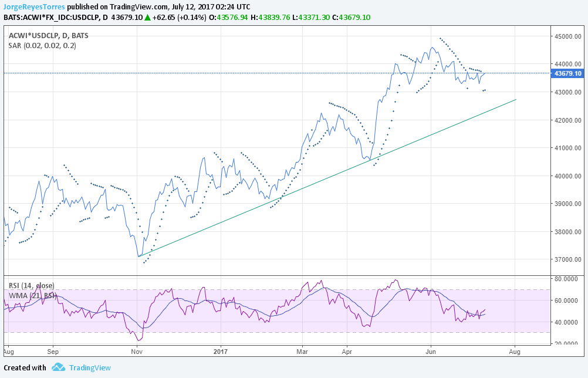This screenshot has width=588, height=378.
Task: Click the July 12, 2017 02:24 UTC timestamp
Action: click(210, 7)
